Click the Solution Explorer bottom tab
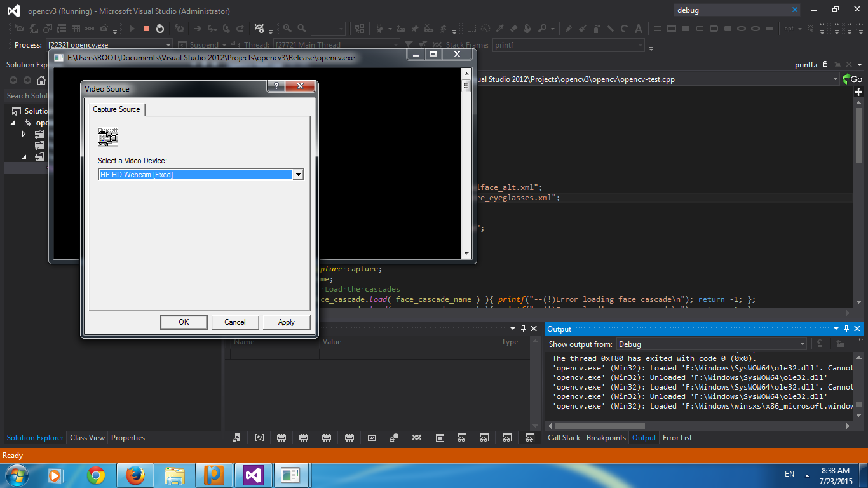This screenshot has width=868, height=488. 35,438
